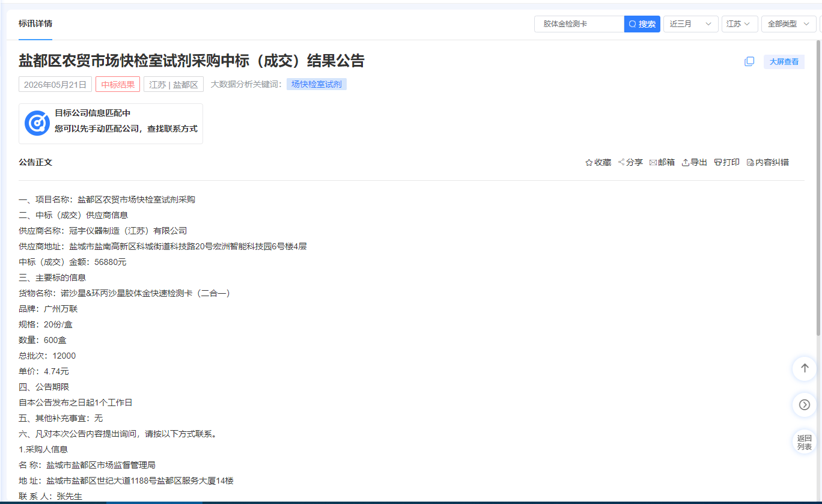822x504 pixels.
Task: Click the 五、其他补充事宜：无 line
Action: click(x=61, y=418)
